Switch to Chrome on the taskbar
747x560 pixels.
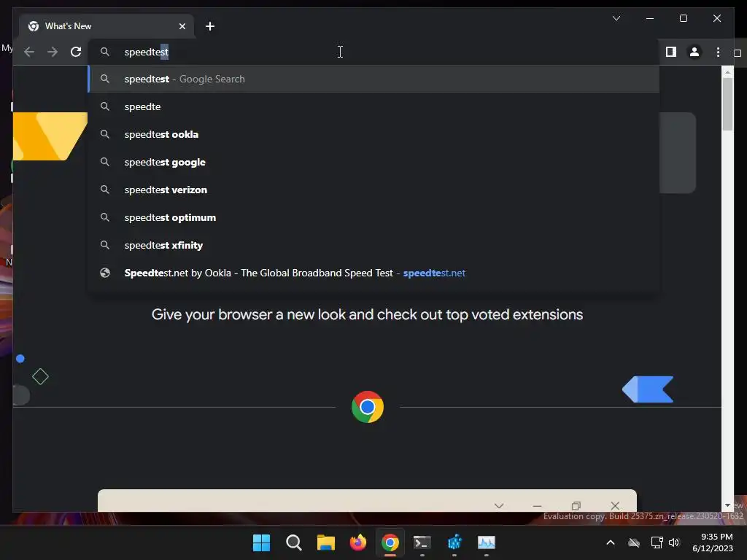[390, 542]
